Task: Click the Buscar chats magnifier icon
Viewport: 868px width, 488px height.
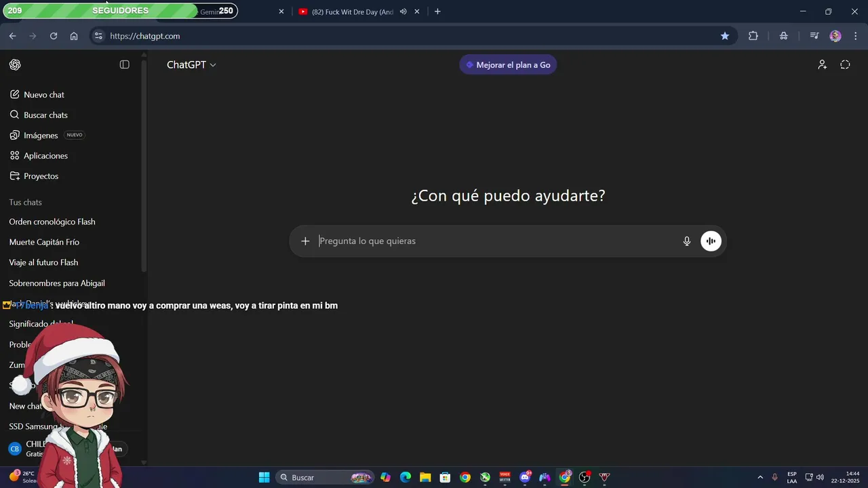Action: point(15,115)
